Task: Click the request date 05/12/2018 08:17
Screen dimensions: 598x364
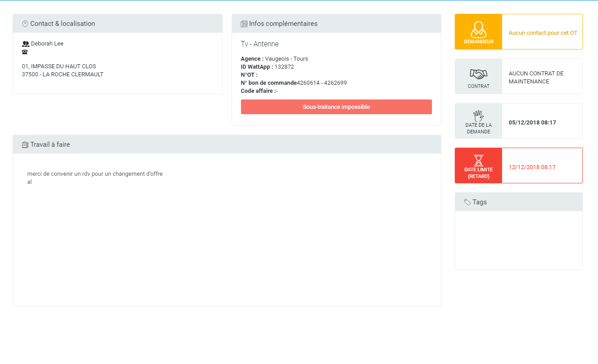Action: pyautogui.click(x=532, y=123)
